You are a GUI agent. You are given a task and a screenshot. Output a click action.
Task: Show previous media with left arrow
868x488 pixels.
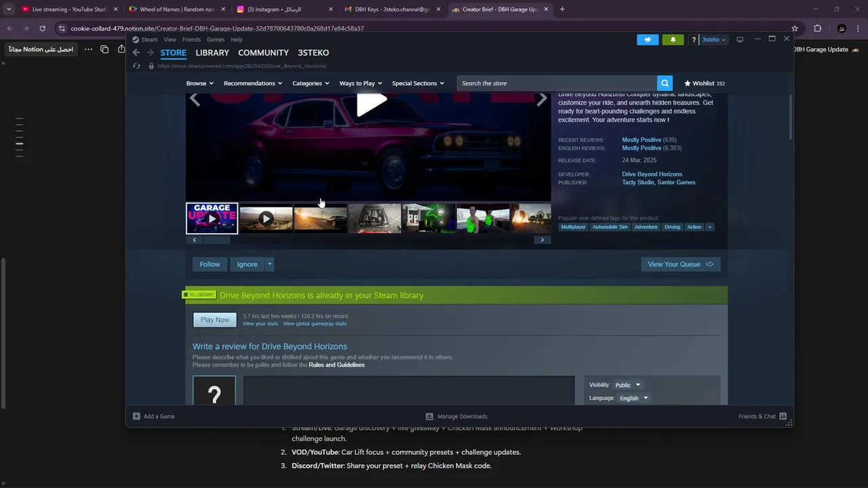pos(195,100)
